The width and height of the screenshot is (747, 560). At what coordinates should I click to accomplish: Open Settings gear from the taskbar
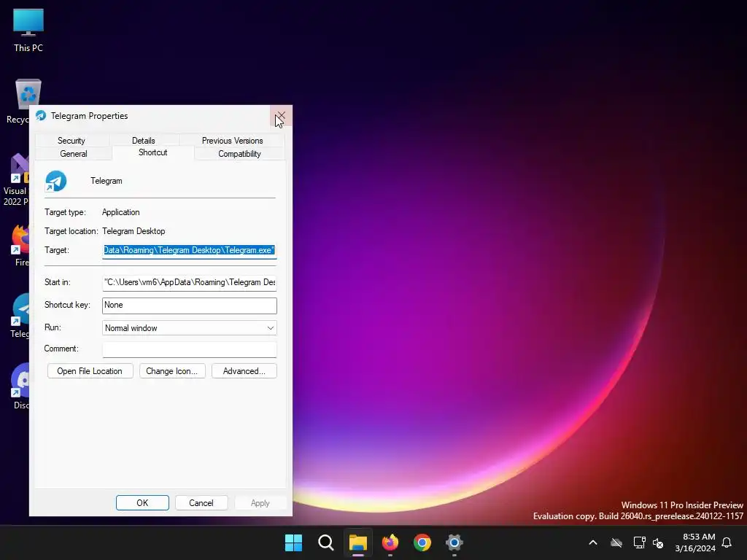point(454,542)
